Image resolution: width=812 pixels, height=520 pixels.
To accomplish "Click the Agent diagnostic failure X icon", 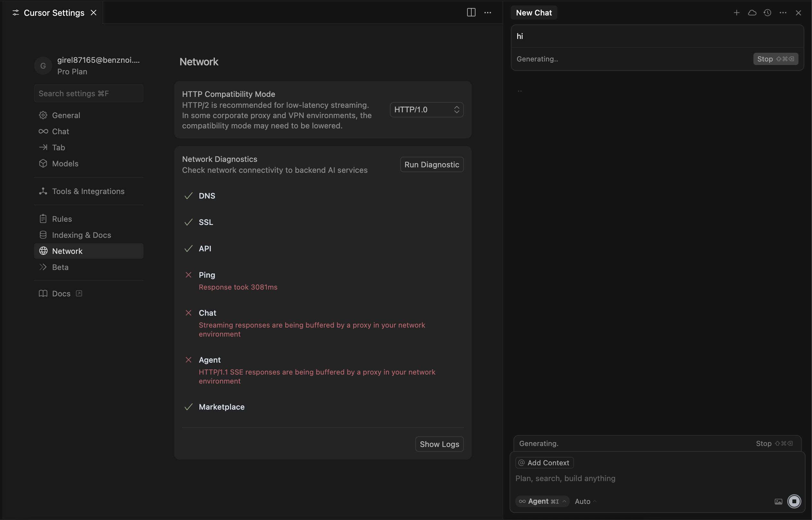I will click(x=189, y=360).
